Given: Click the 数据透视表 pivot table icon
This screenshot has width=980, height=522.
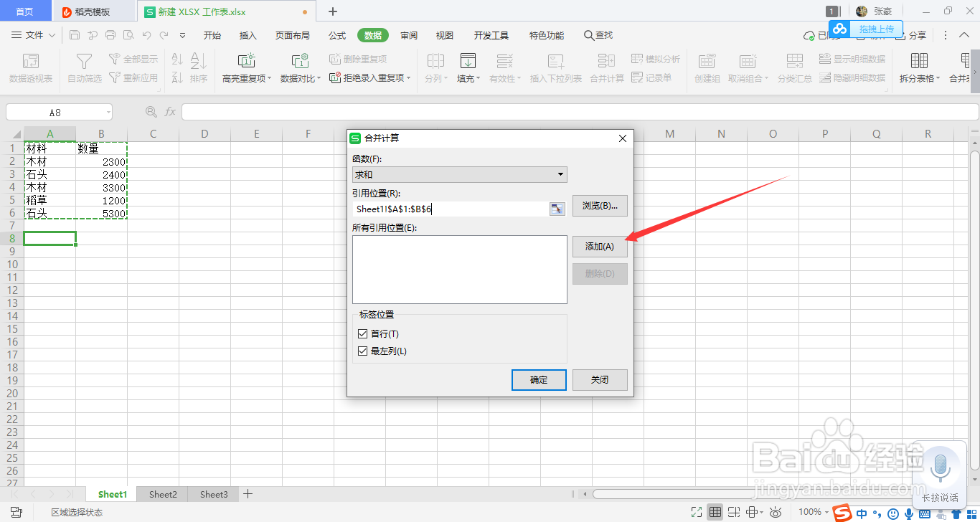Looking at the screenshot, I should pos(31,61).
